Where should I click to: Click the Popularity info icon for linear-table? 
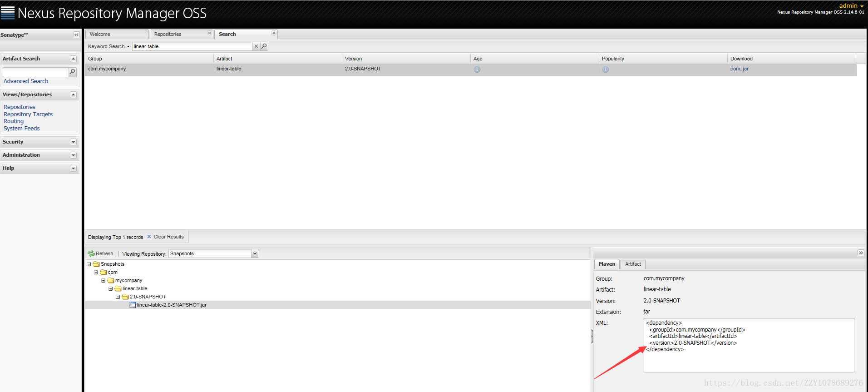point(606,69)
